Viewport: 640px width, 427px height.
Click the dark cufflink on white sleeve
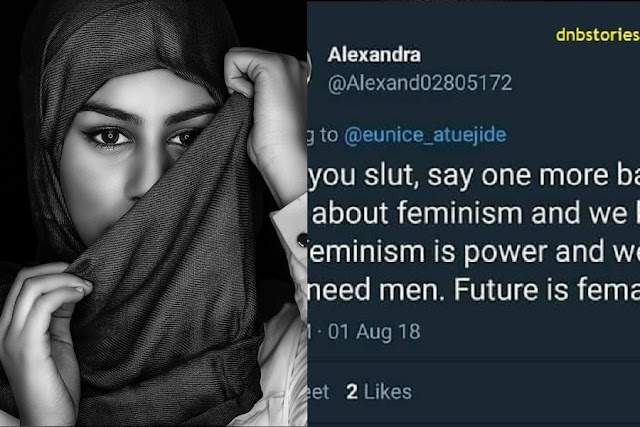(303, 240)
